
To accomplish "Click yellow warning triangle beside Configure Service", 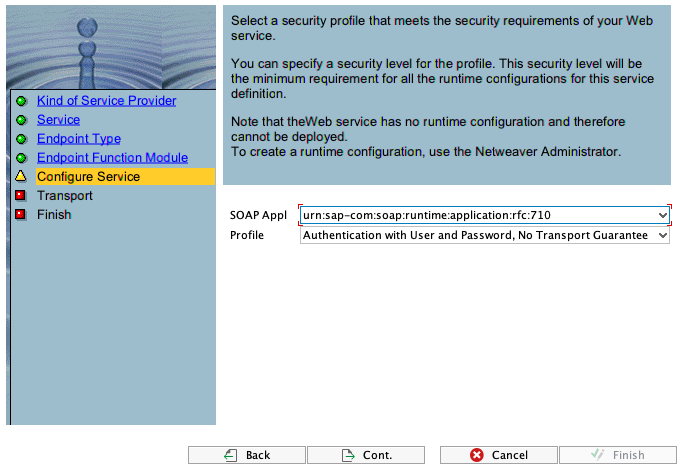I will [20, 176].
